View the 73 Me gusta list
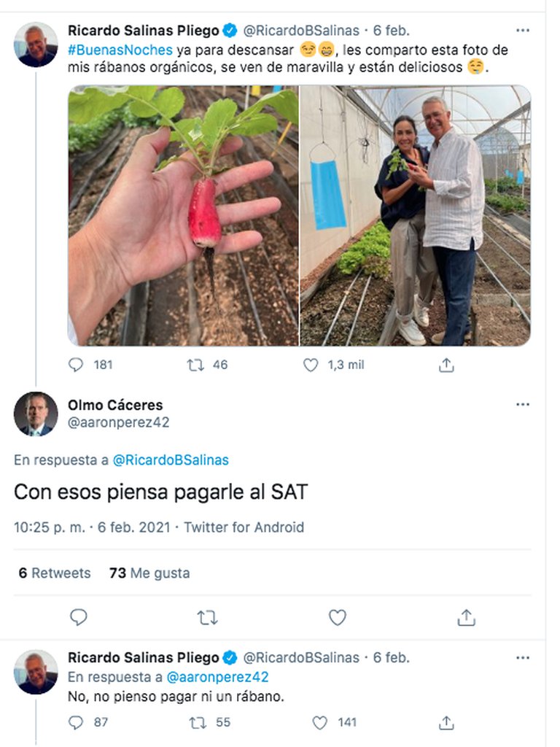The height and width of the screenshot is (747, 560). pyautogui.click(x=149, y=573)
